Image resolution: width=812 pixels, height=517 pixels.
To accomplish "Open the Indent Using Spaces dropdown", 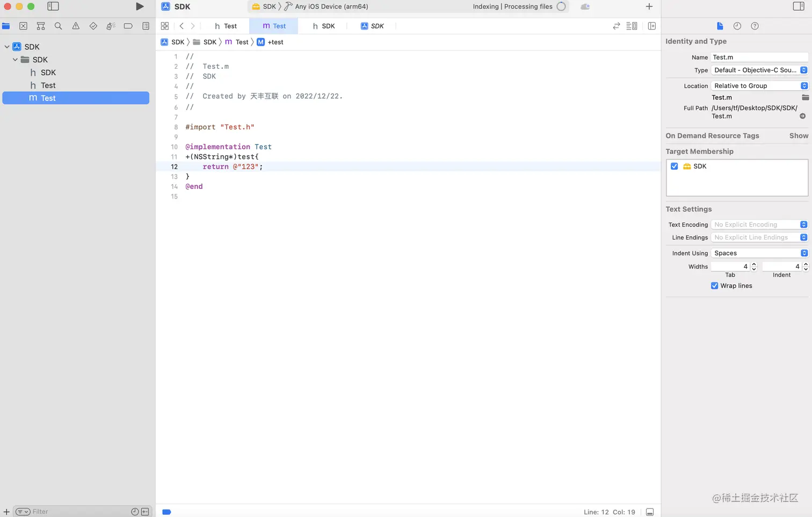I will click(759, 253).
